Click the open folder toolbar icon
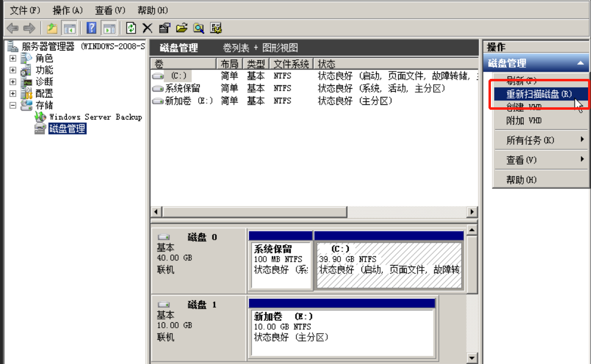The image size is (591, 364). point(182,28)
